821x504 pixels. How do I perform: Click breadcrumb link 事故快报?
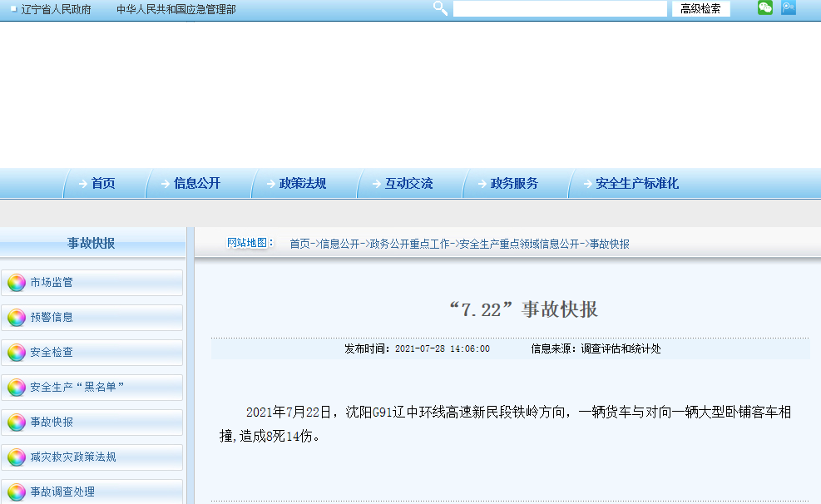tap(609, 244)
